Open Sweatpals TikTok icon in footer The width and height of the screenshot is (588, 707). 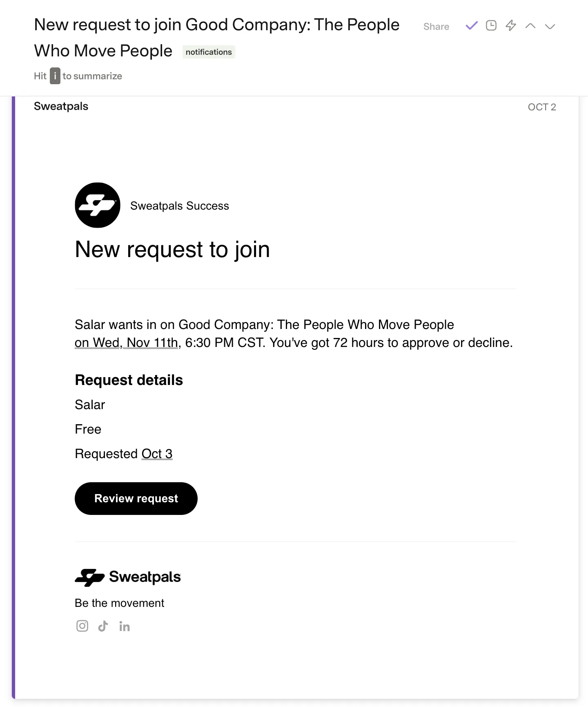click(x=103, y=626)
